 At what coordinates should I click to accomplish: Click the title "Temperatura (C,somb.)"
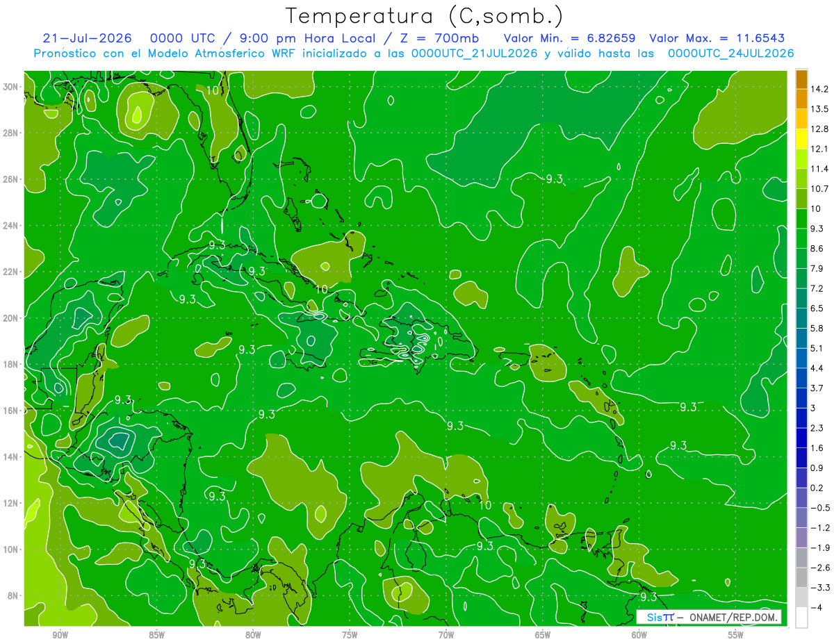[424, 16]
